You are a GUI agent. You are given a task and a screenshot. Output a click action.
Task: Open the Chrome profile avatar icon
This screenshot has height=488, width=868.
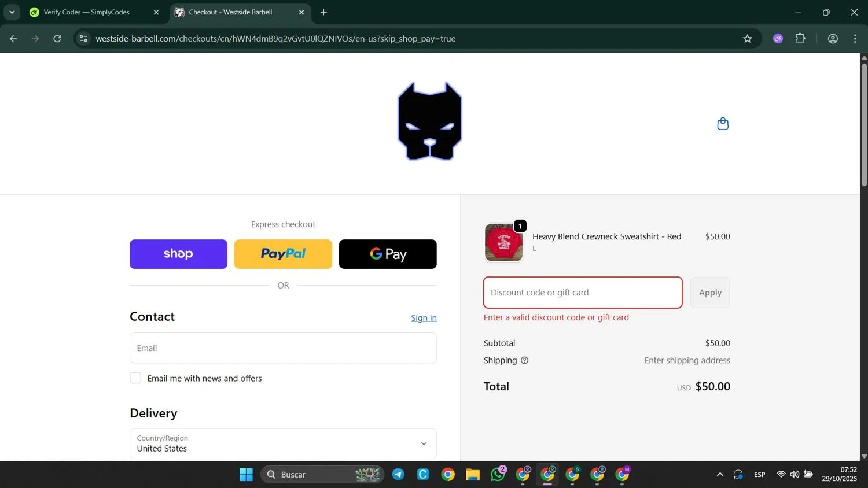[x=833, y=39]
